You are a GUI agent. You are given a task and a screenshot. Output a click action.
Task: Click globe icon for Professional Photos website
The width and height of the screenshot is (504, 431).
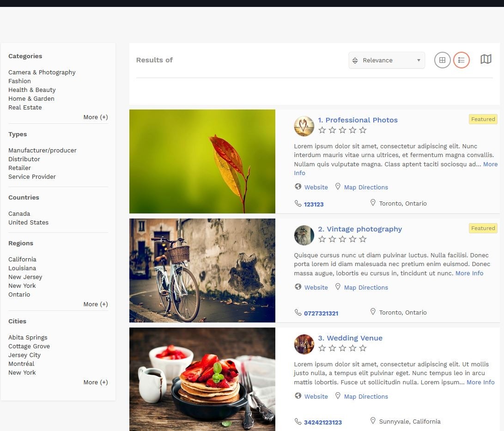298,187
